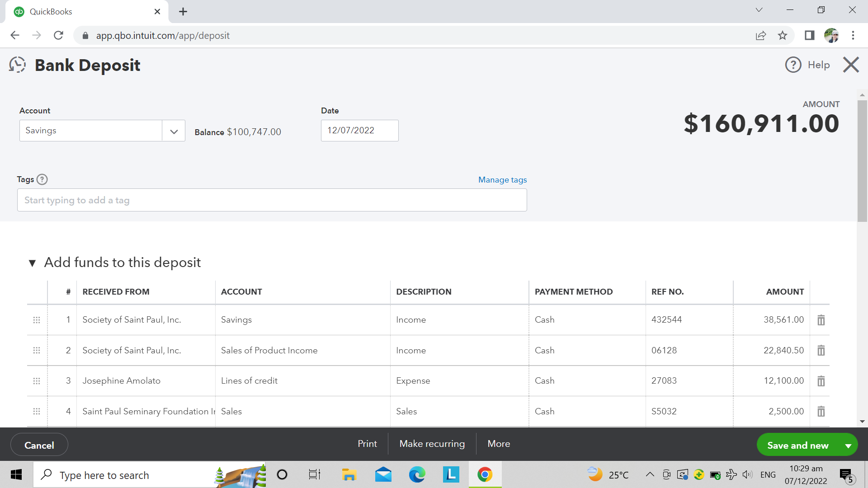Bookmark this page with star icon

(x=783, y=35)
